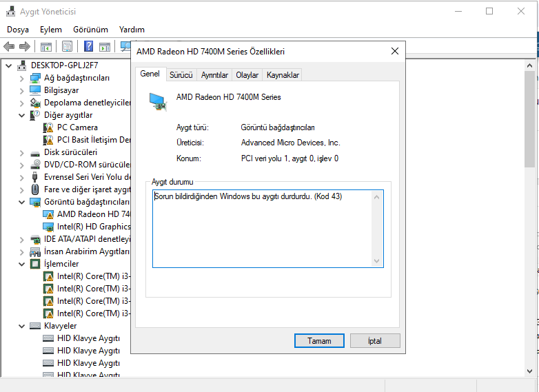Click the DVD/CD-ROM sürücüleri disc icon
539x392 pixels.
coord(35,165)
